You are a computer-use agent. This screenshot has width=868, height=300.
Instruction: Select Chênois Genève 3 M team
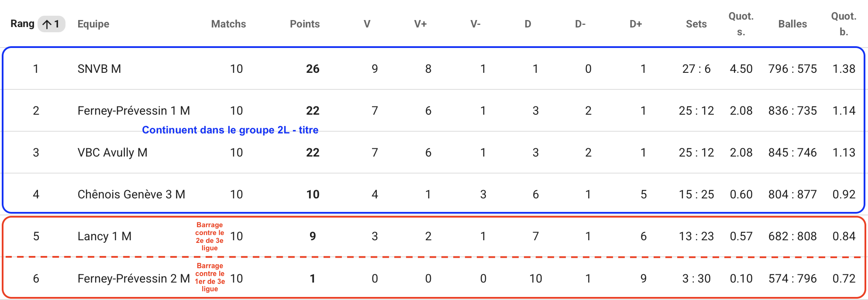[x=131, y=194]
